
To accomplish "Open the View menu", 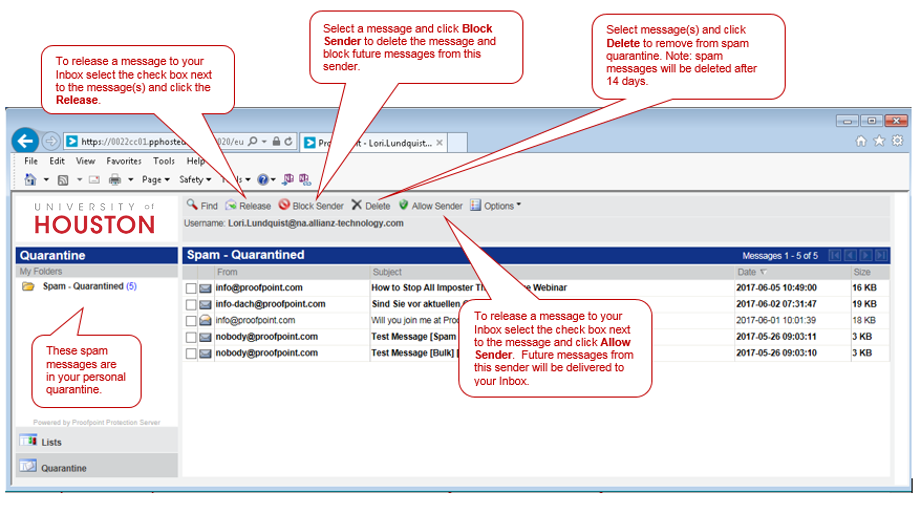I will 85,161.
